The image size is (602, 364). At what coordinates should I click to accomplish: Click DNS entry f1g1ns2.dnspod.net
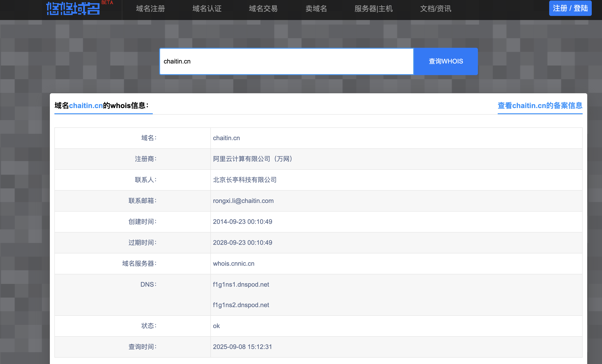[241, 305]
